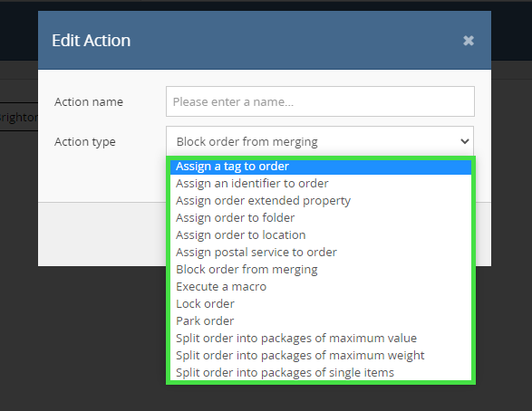
Task: Collapse the Action type dropdown arrow
Action: 465,141
